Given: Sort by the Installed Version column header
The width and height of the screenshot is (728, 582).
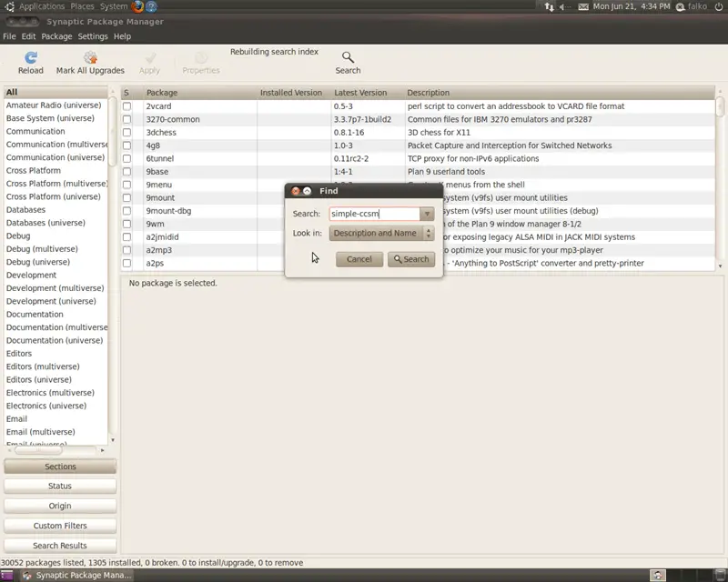Looking at the screenshot, I should click(x=293, y=93).
